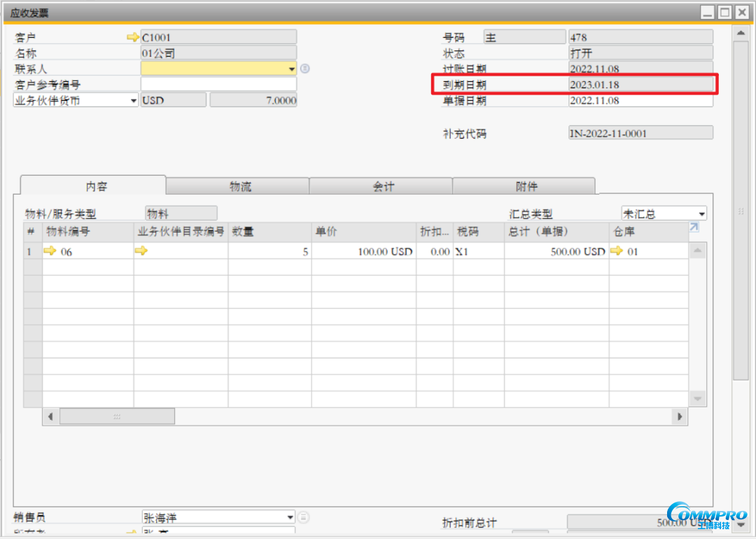Click the link arrow beside warehouse 01

(x=616, y=251)
